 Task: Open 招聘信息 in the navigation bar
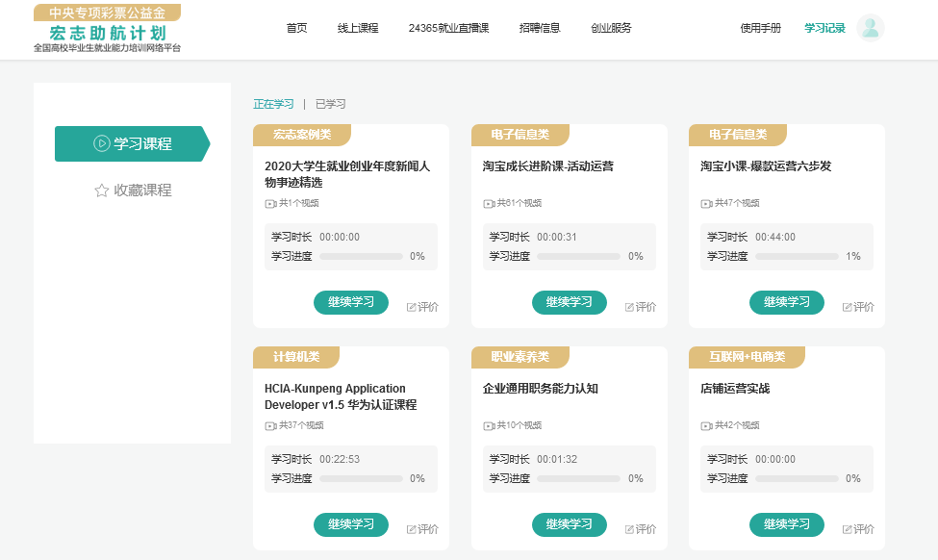coord(539,28)
